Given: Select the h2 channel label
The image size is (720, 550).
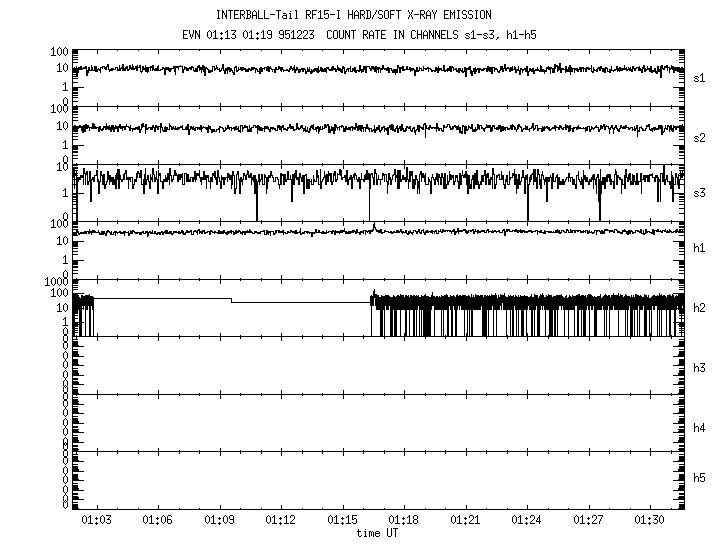Looking at the screenshot, I should 699,308.
